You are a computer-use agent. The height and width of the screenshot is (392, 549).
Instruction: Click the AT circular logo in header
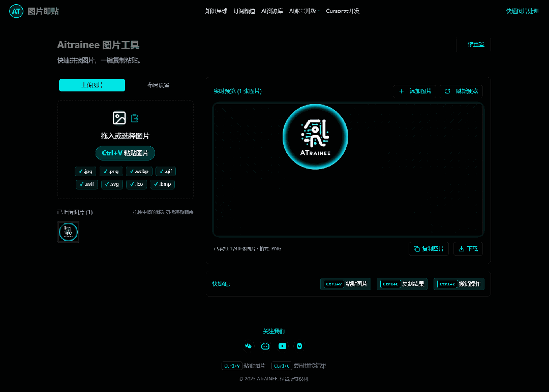click(16, 11)
